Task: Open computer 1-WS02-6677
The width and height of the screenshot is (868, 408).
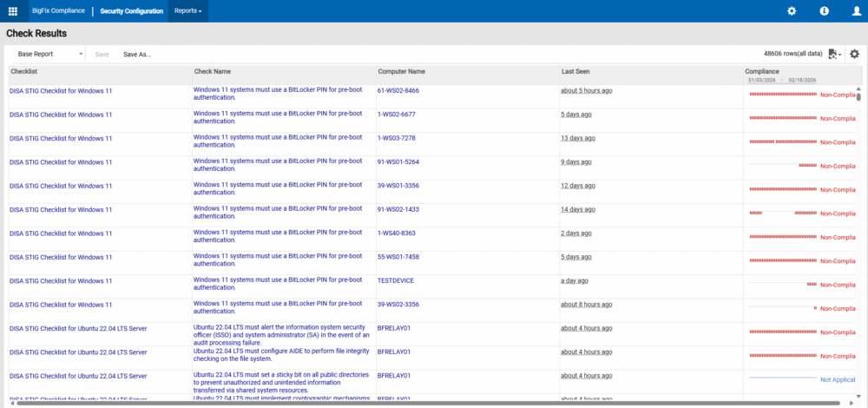Action: (x=397, y=115)
